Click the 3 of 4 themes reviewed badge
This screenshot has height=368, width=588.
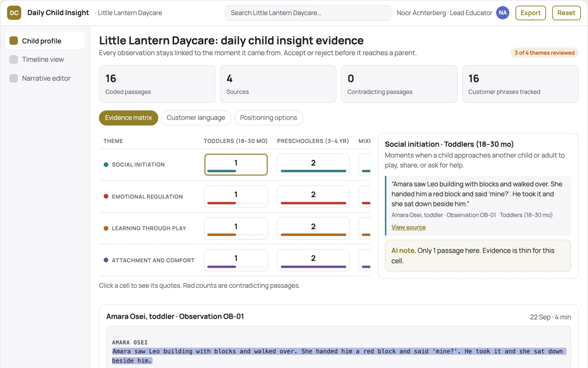[x=544, y=53]
